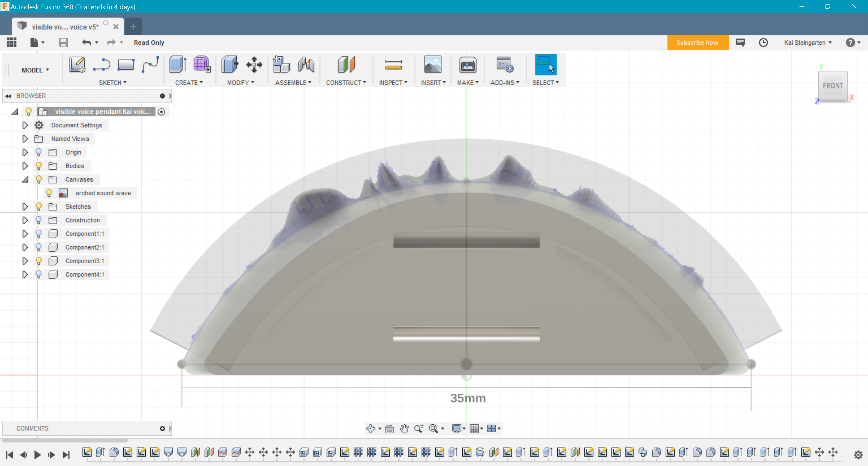Image resolution: width=868 pixels, height=466 pixels.
Task: Select the Rectangle sketch tool
Action: [126, 64]
